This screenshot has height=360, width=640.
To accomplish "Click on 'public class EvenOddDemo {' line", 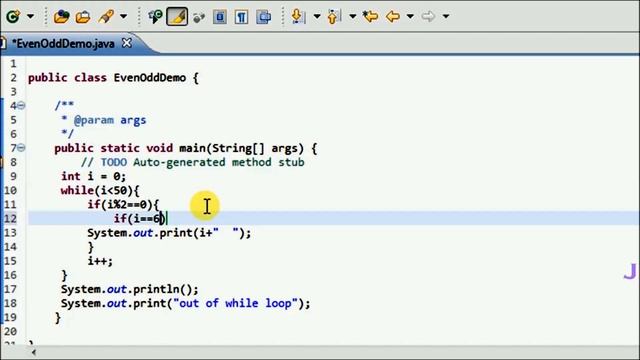I will click(x=113, y=78).
